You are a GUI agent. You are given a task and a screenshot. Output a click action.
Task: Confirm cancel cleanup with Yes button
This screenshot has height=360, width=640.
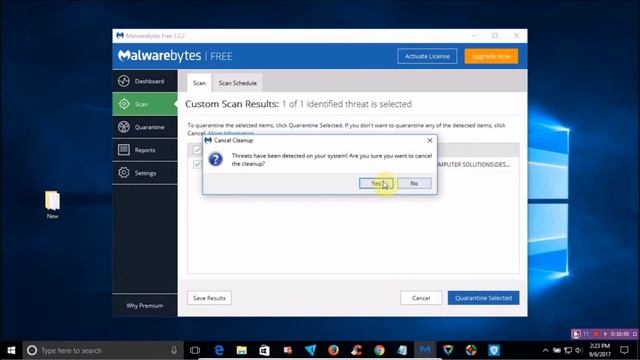coord(376,183)
